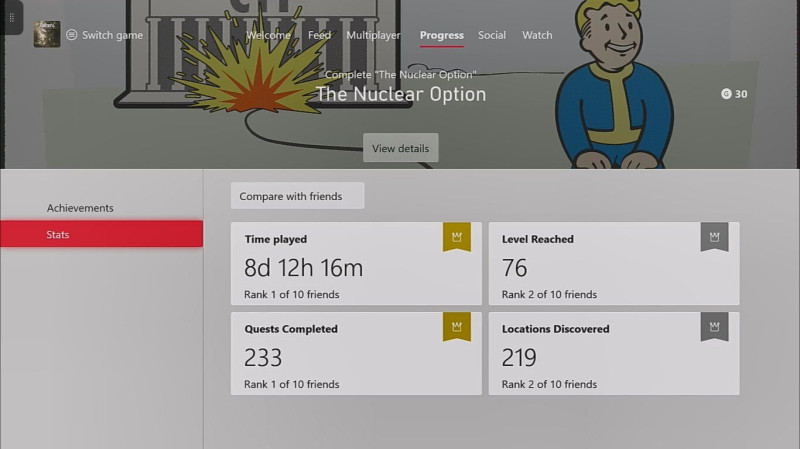Click rank text under Level Reached
800x449 pixels.
(549, 294)
